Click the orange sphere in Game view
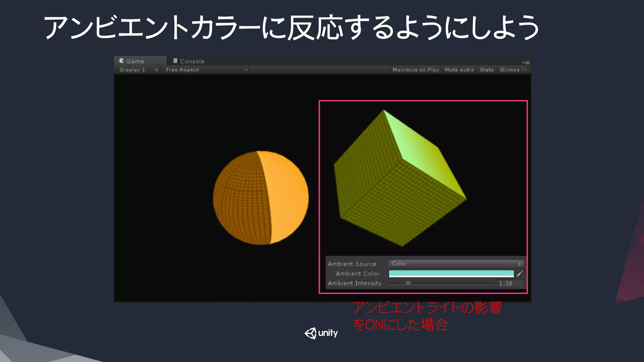Viewport: 644px width, 362px height. coord(261,198)
